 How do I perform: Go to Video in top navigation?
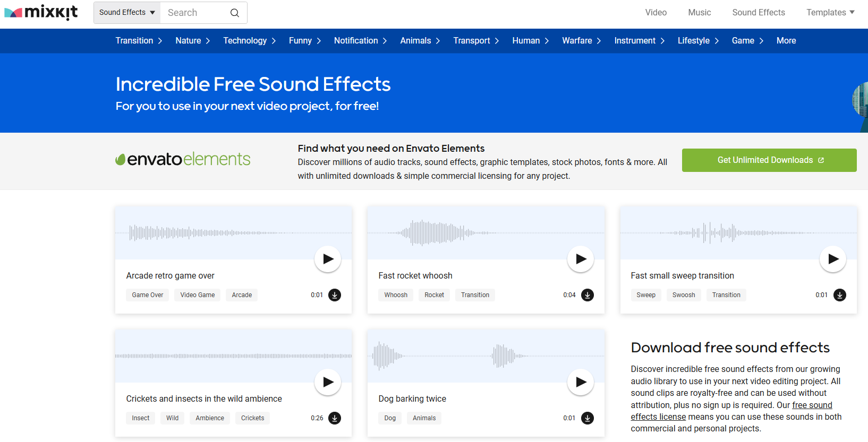pos(656,12)
